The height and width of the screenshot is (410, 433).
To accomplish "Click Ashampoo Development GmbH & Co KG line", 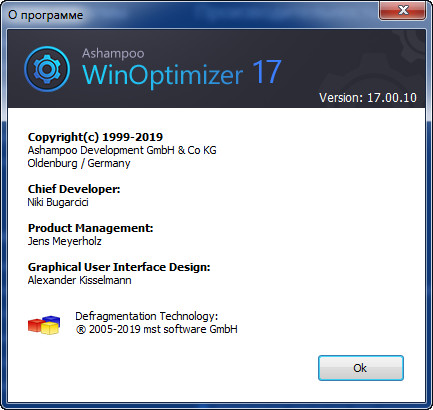I will pos(122,150).
